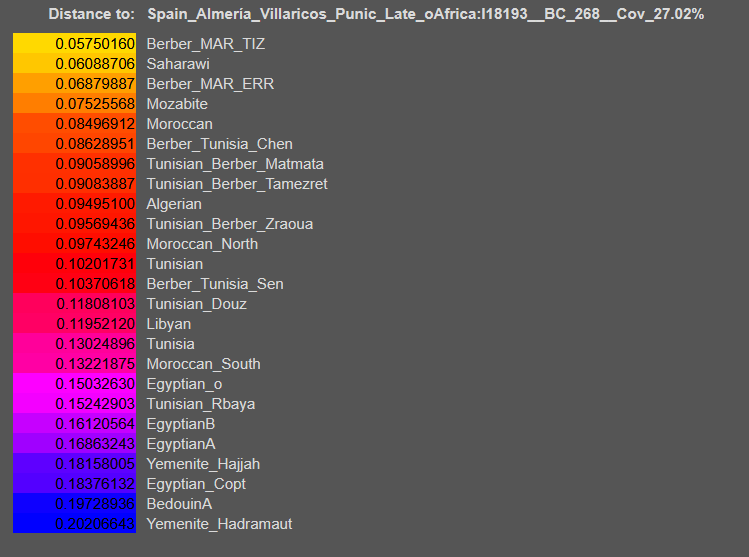Image resolution: width=749 pixels, height=557 pixels.
Task: Select the magenta 0.15032630 distance cell
Action: 75,383
